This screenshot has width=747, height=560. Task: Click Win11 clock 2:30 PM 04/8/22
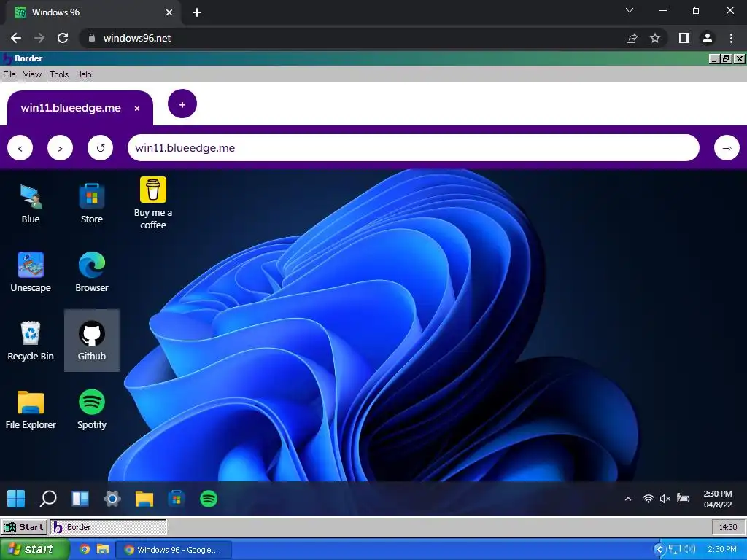718,499
